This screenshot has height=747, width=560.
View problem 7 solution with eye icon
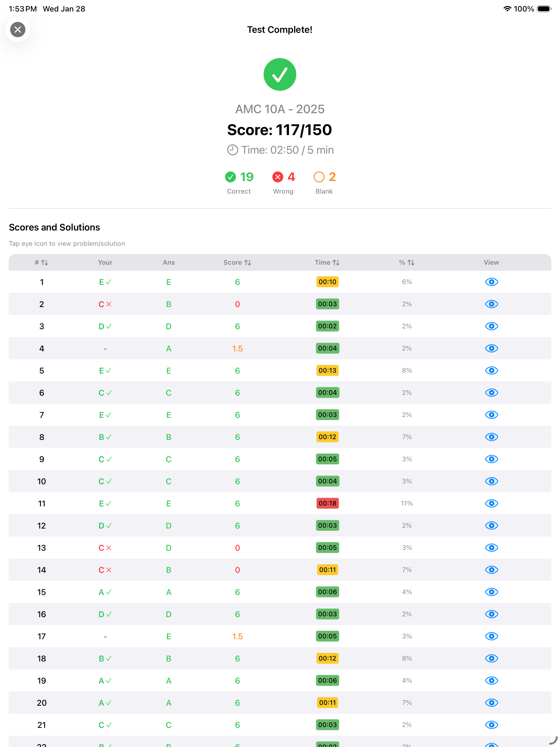[x=491, y=415]
